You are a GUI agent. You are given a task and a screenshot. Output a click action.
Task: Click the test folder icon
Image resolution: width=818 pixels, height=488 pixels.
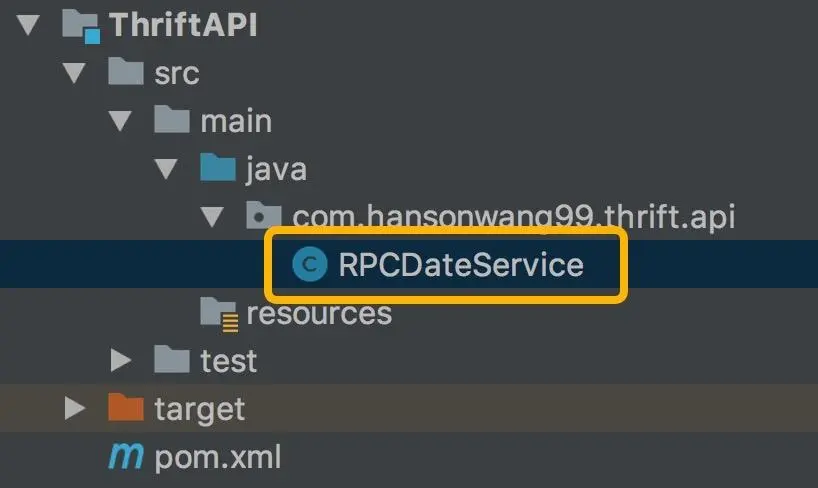click(x=172, y=359)
